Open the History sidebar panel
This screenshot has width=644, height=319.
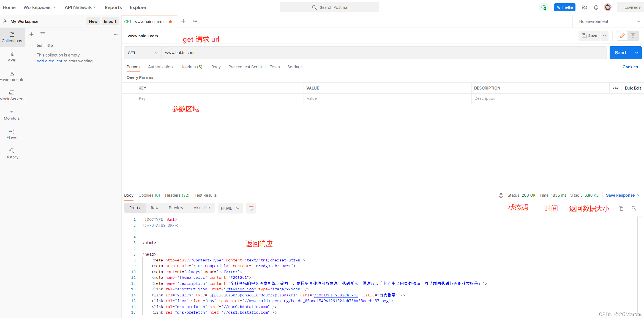[12, 154]
